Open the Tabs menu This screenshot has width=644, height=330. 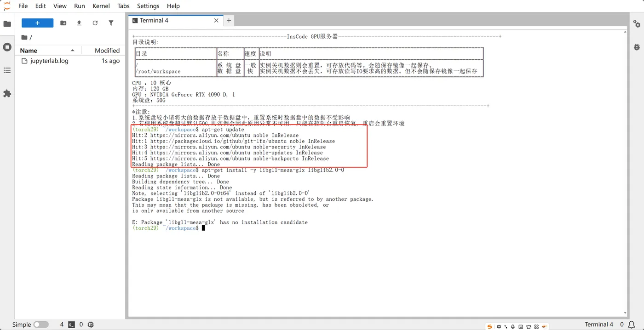coord(123,6)
